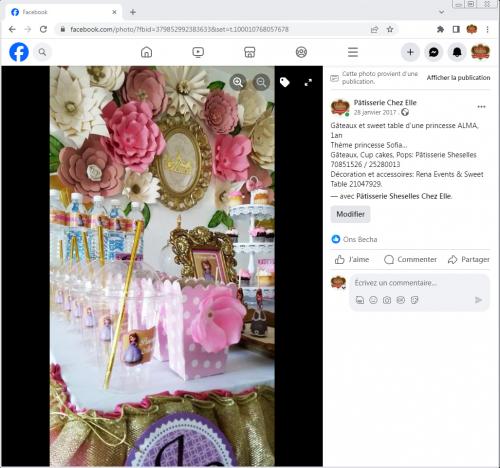Click the public audience globe icon
500x468 pixels.
point(405,112)
